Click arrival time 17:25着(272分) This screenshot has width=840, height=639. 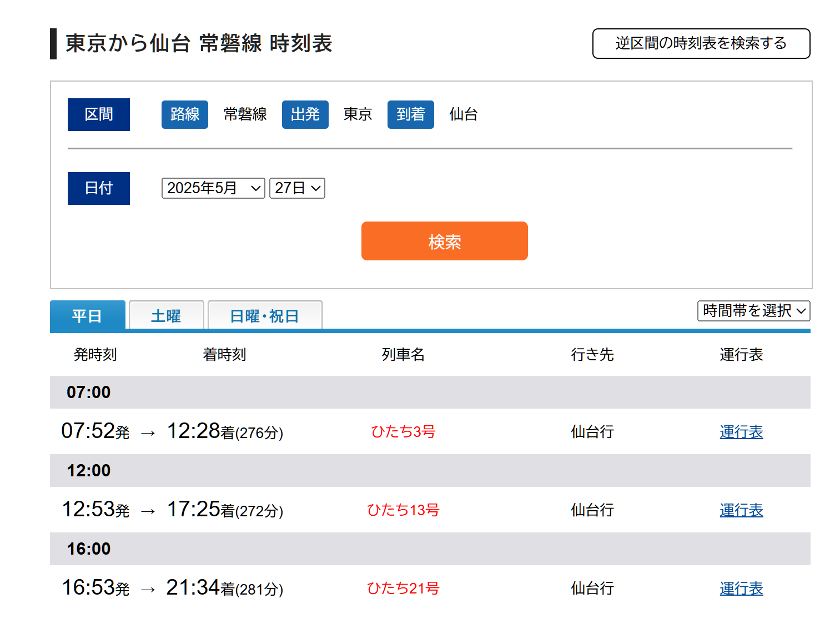pos(225,510)
